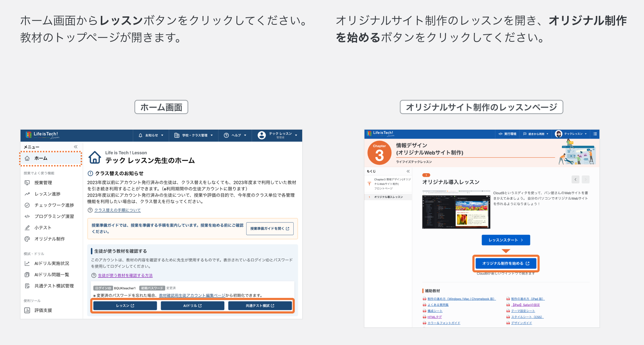Select the 小テスト pencil icon
This screenshot has width=644, height=345.
point(27,228)
